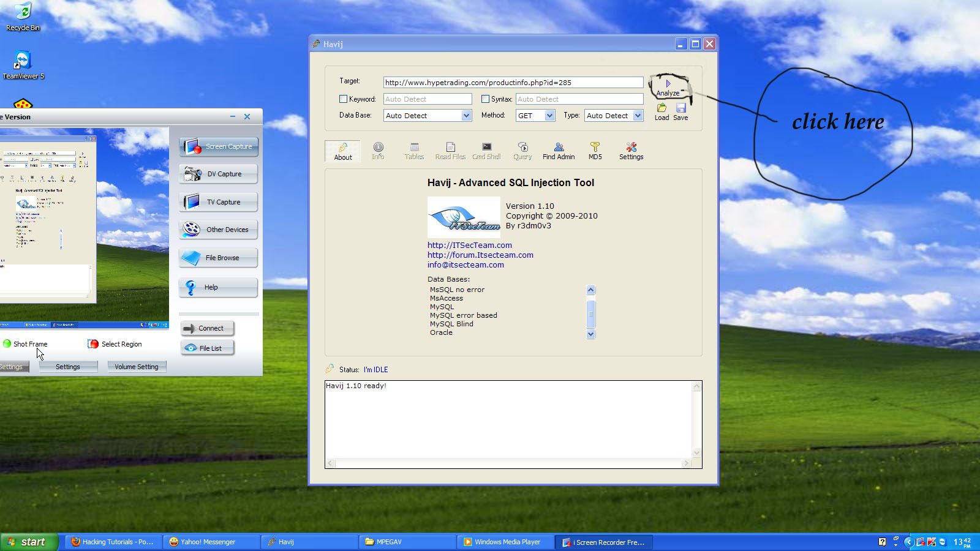The width and height of the screenshot is (980, 551).
Task: Click the ITSecTeam logo image in About
Action: (x=464, y=217)
